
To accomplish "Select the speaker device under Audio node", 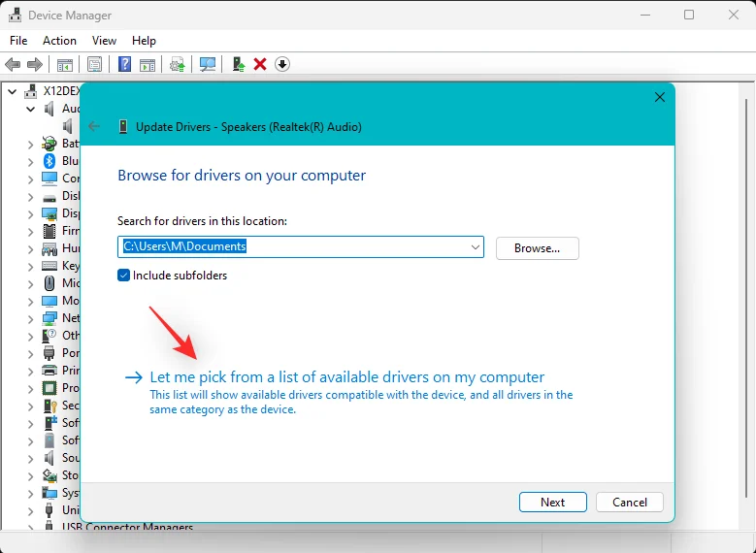I will coord(68,126).
